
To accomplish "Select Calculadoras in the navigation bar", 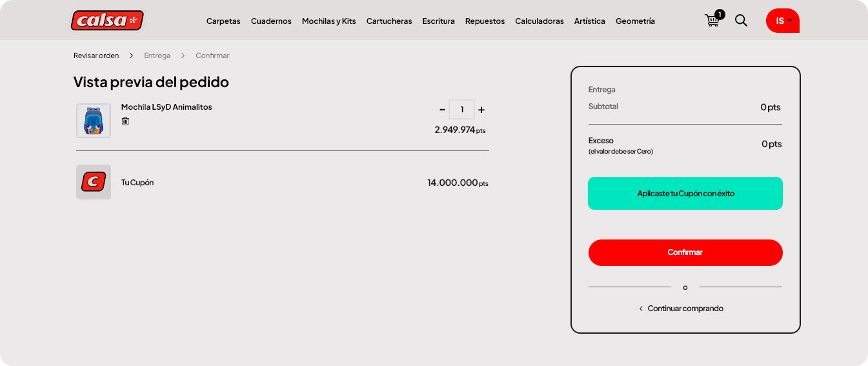I will coord(539,21).
